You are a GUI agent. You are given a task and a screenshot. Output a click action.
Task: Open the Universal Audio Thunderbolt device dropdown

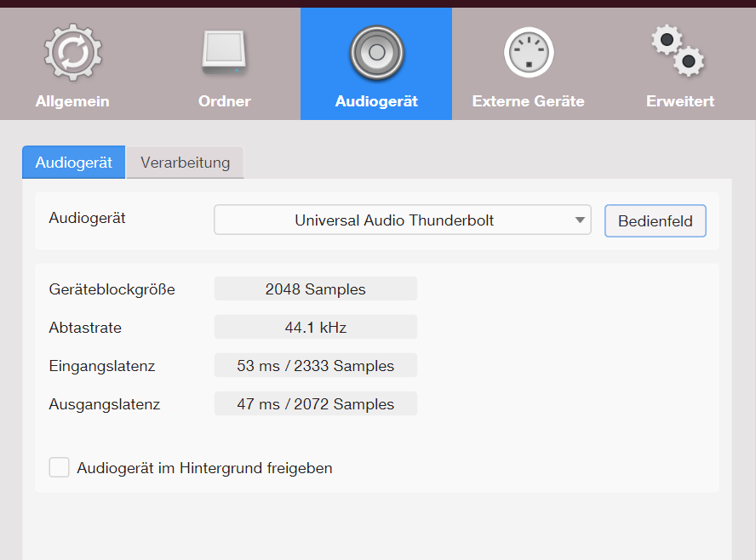click(x=403, y=220)
